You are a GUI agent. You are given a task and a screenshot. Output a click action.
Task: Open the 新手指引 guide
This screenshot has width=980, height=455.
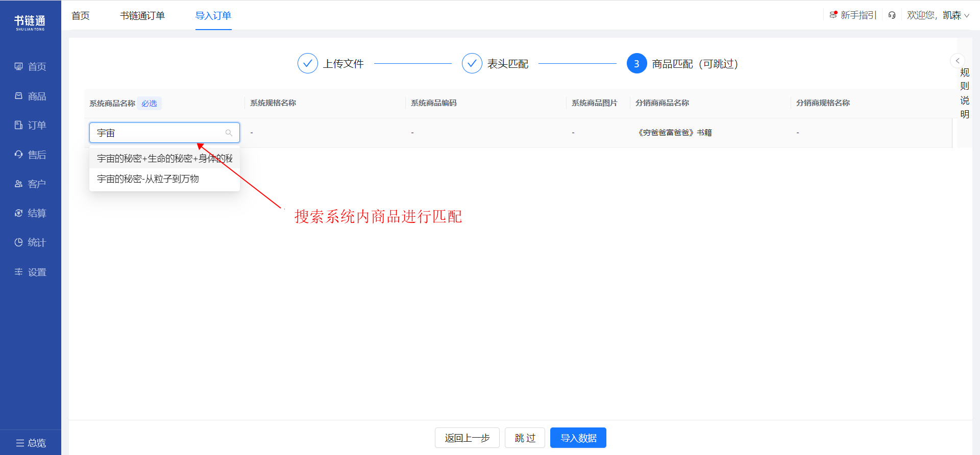pyautogui.click(x=853, y=15)
